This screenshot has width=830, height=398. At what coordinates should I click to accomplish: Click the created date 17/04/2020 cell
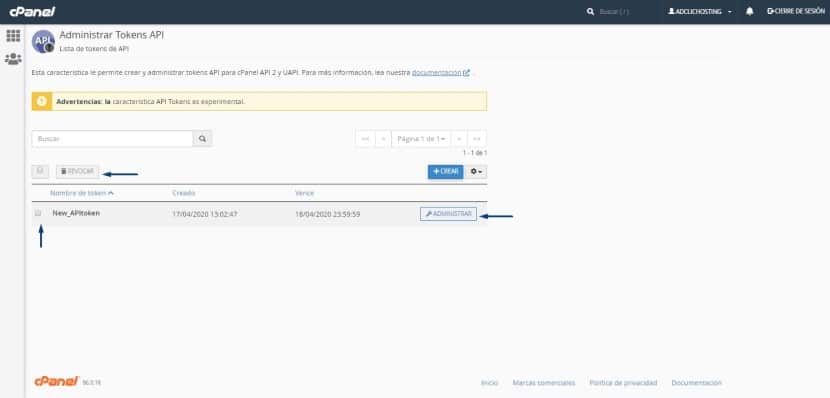205,214
